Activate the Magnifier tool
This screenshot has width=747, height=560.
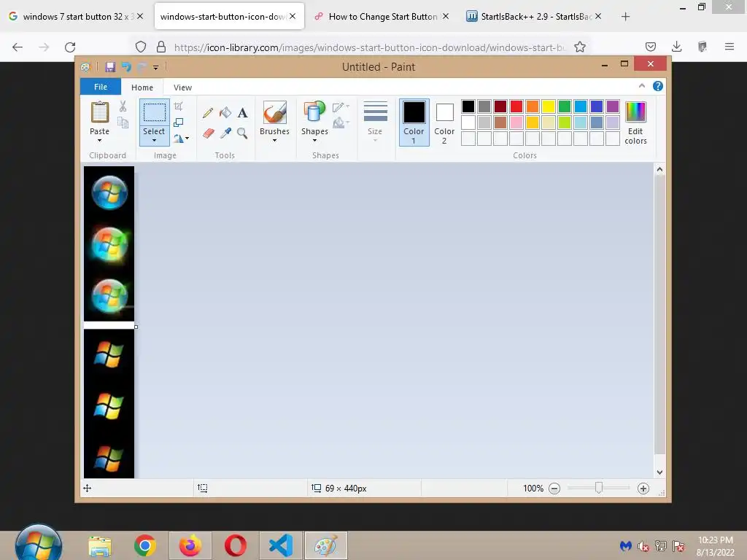242,133
